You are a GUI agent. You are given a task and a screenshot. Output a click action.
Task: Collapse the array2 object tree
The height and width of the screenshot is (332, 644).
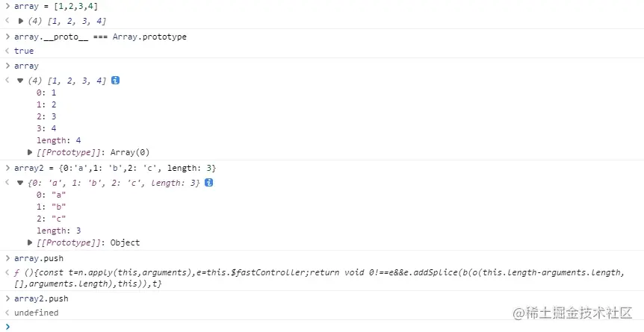coord(21,182)
